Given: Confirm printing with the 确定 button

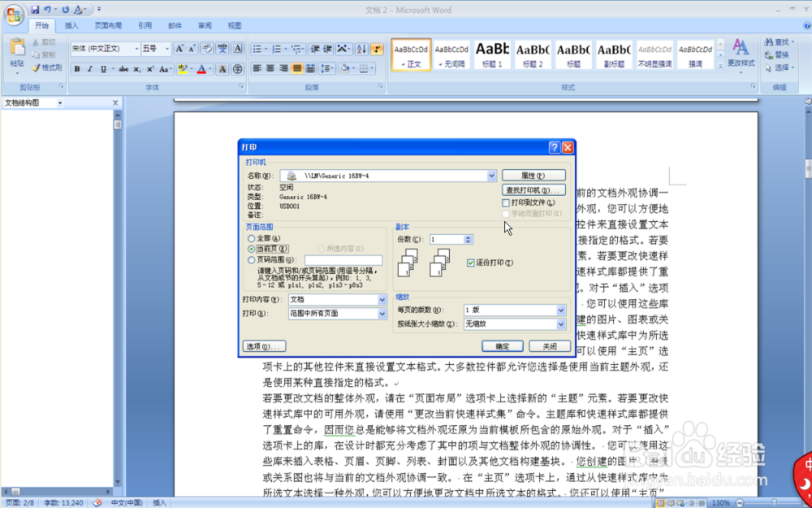Looking at the screenshot, I should [502, 345].
